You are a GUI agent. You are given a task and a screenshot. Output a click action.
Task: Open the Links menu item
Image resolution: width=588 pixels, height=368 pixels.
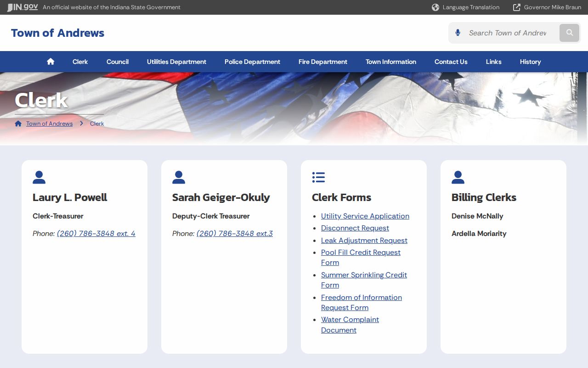(494, 62)
